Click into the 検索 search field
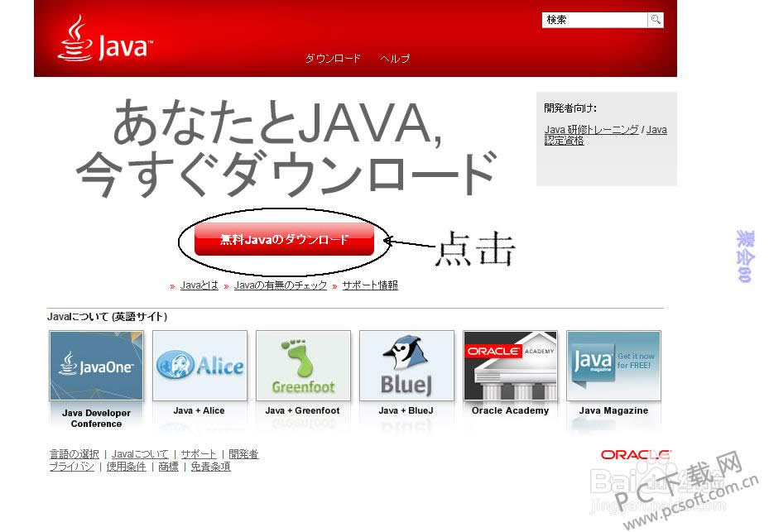The image size is (769, 532). 594,20
